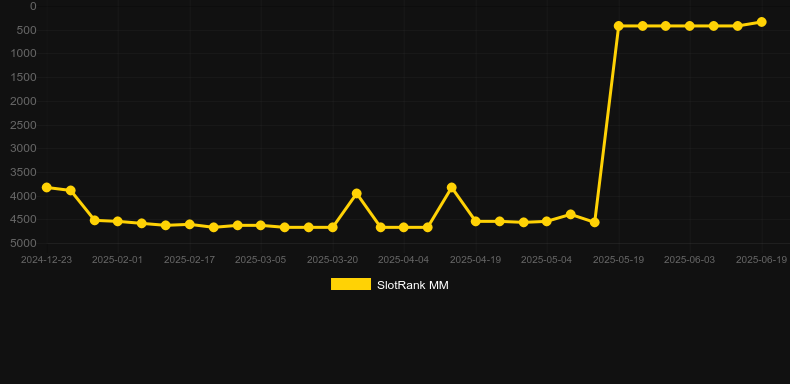This screenshot has height=384, width=790.
Task: Select the data point at 2025-03-05
Action: (x=260, y=225)
